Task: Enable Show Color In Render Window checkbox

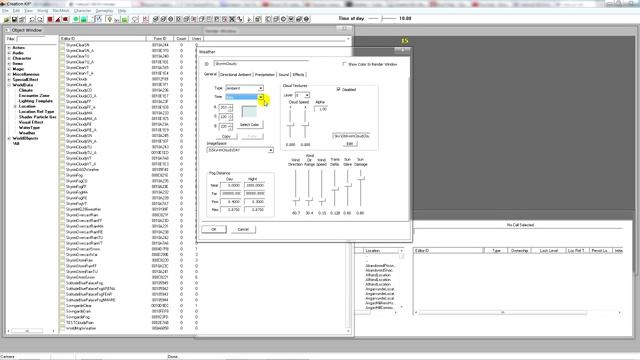Action: pyautogui.click(x=344, y=64)
